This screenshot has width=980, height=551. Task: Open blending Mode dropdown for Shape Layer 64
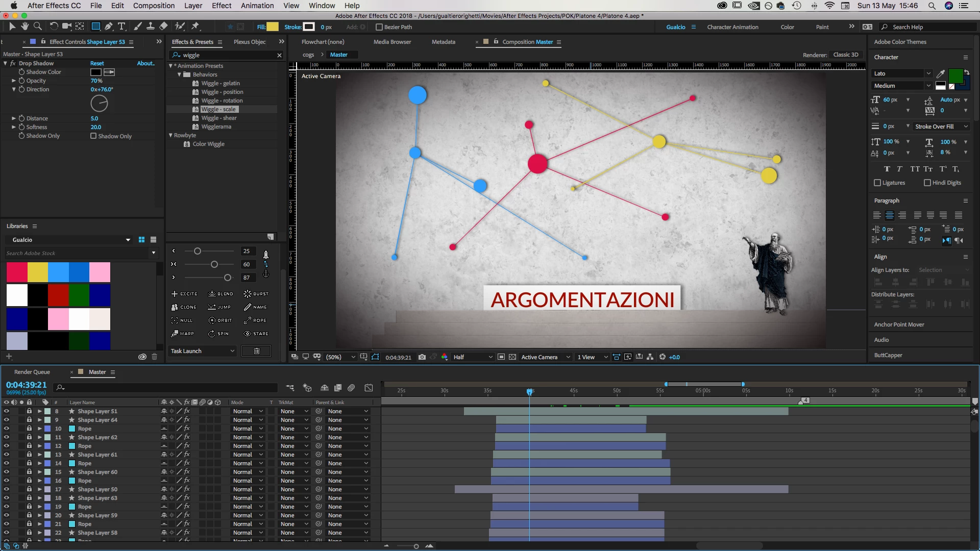pos(248,420)
